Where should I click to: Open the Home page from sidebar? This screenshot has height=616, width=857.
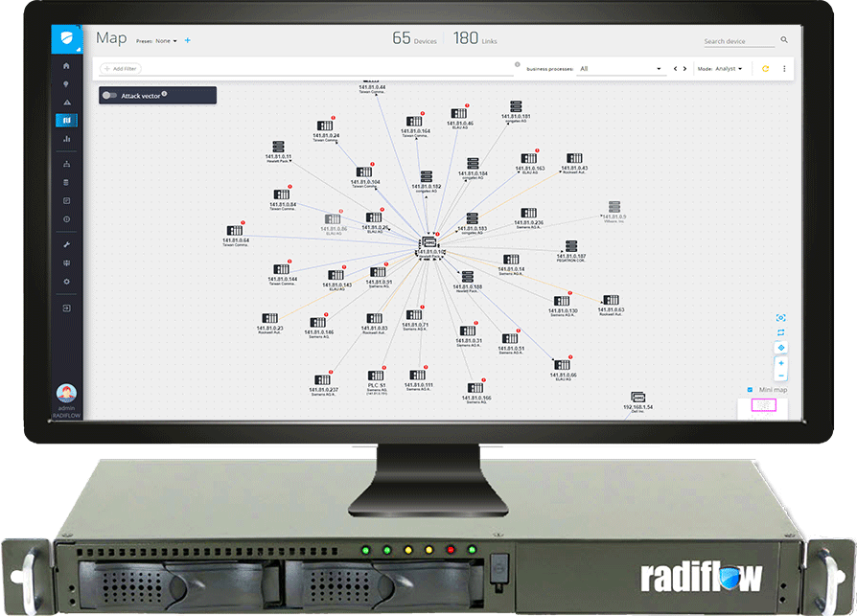tap(66, 66)
